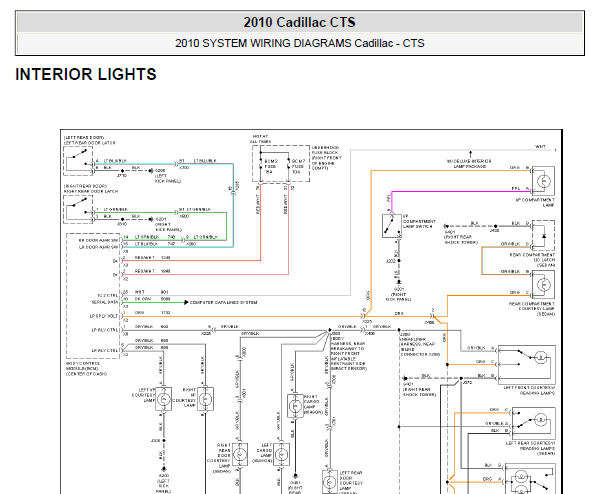This screenshot has width=607, height=494.
Task: Click the "RR DOOR AJAR SW" pin label
Action: point(98,240)
